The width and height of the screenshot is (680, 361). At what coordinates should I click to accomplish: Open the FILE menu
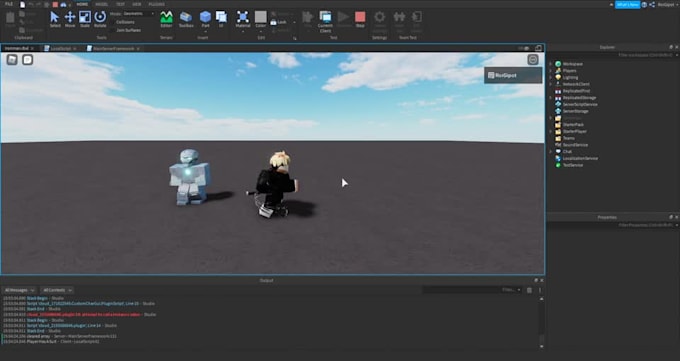(9, 4)
